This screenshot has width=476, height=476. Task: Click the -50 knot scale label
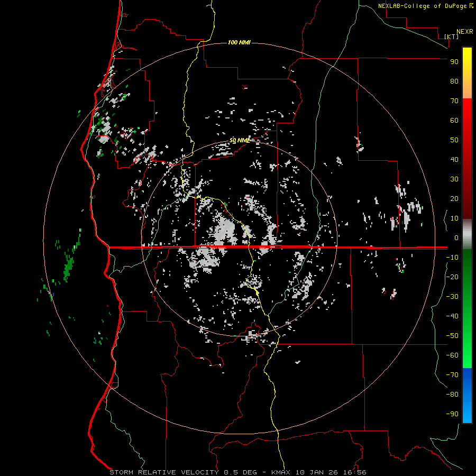coord(452,336)
